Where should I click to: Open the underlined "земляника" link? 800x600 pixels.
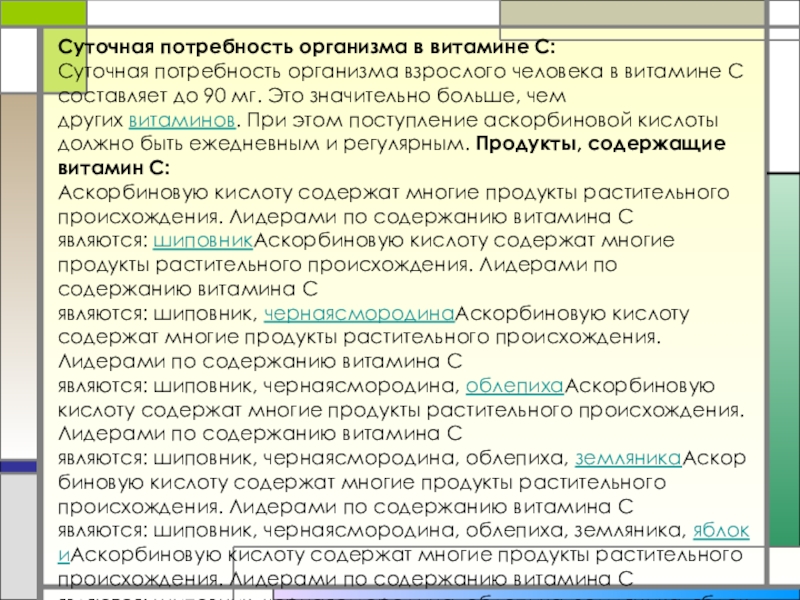(629, 459)
